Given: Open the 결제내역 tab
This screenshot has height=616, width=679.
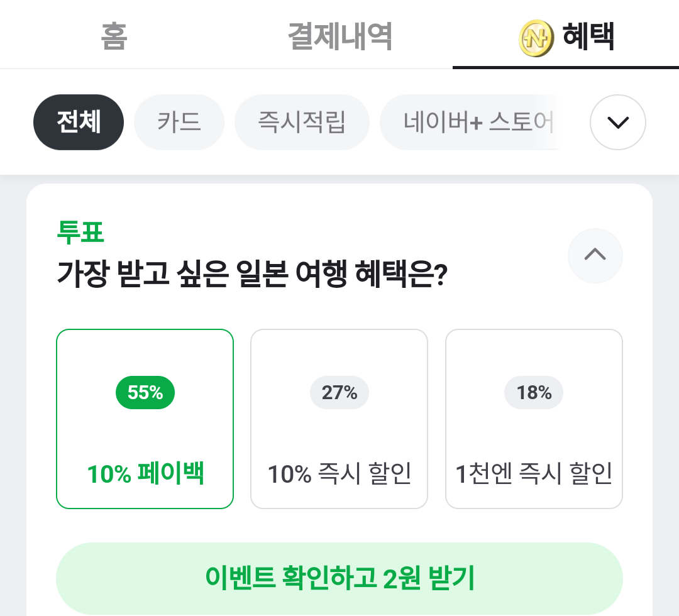Looking at the screenshot, I should point(340,36).
